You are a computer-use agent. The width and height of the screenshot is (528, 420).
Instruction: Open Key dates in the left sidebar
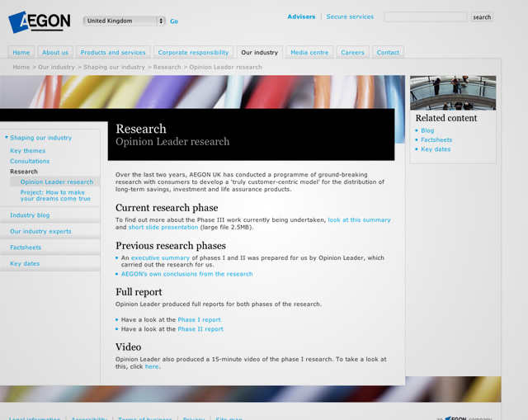tap(25, 263)
